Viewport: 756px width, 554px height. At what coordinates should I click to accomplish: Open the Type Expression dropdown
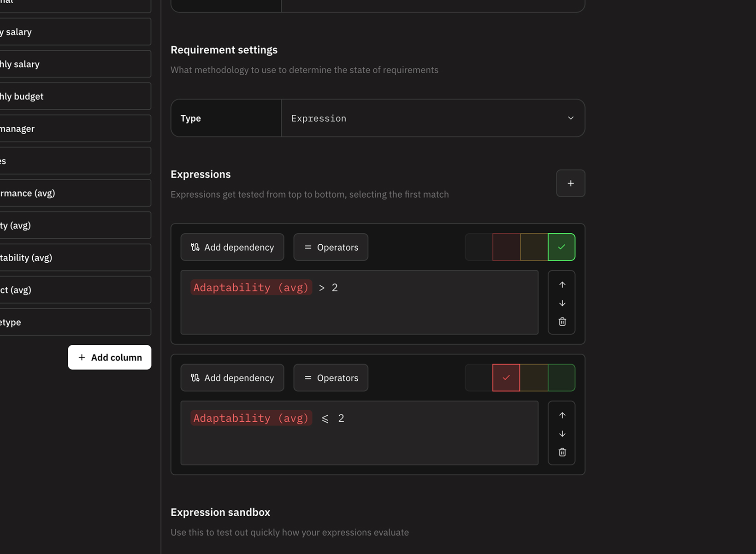[432, 118]
